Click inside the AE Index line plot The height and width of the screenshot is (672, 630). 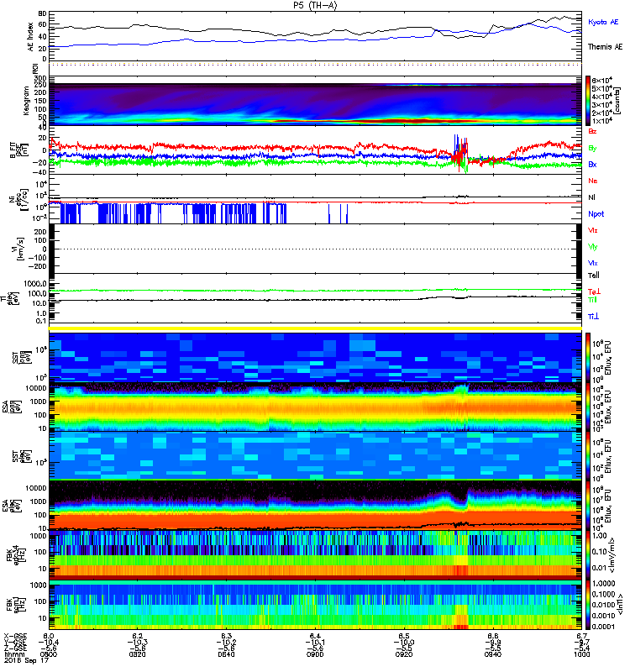pos(315,36)
